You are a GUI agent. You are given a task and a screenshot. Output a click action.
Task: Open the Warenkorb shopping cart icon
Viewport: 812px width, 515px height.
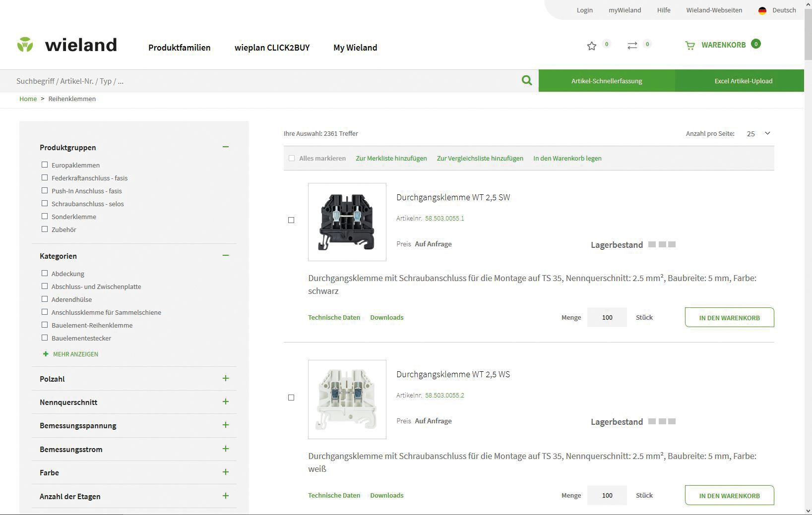click(690, 45)
